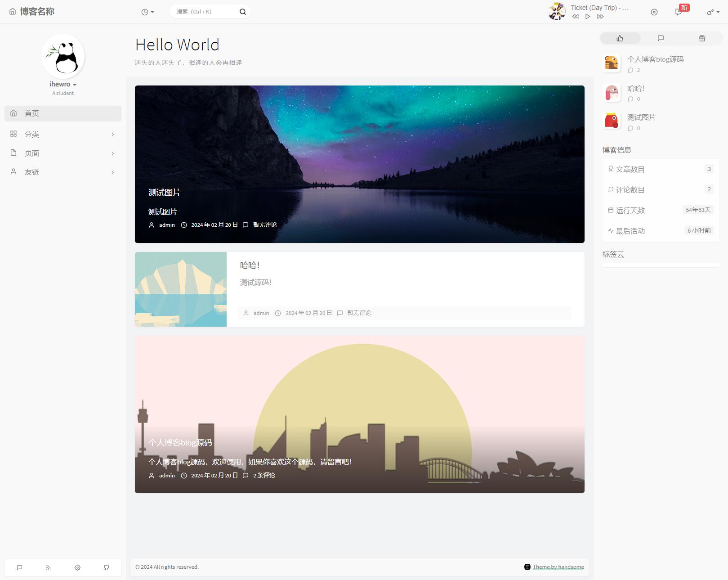Click admin author on 测试图片 post
This screenshot has height=580, width=728.
tap(167, 225)
